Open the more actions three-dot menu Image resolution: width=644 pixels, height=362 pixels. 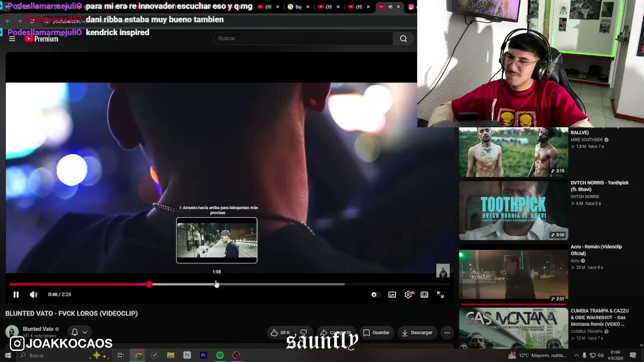click(447, 332)
